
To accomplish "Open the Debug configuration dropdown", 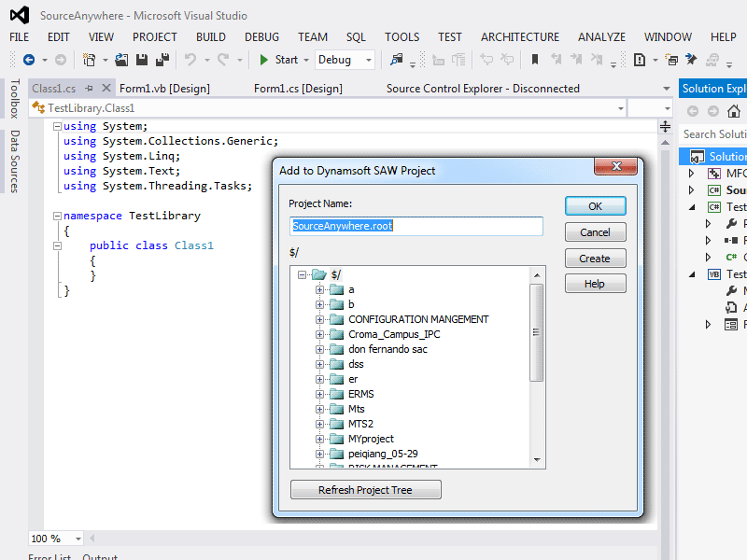I will coord(345,60).
